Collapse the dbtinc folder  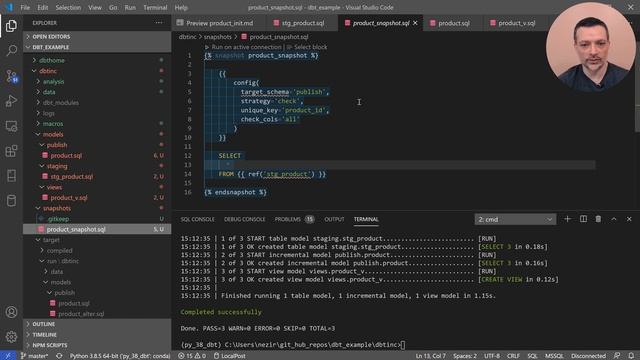pos(48,71)
